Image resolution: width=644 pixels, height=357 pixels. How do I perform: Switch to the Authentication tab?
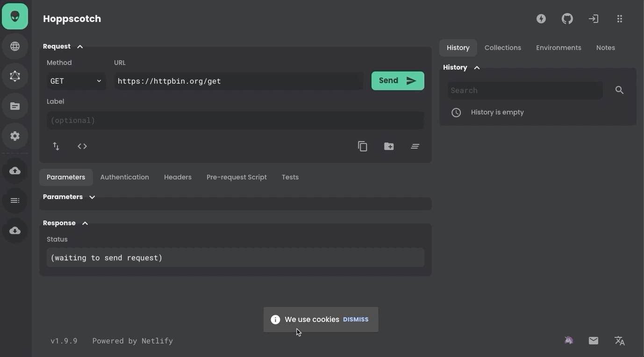coord(124,177)
